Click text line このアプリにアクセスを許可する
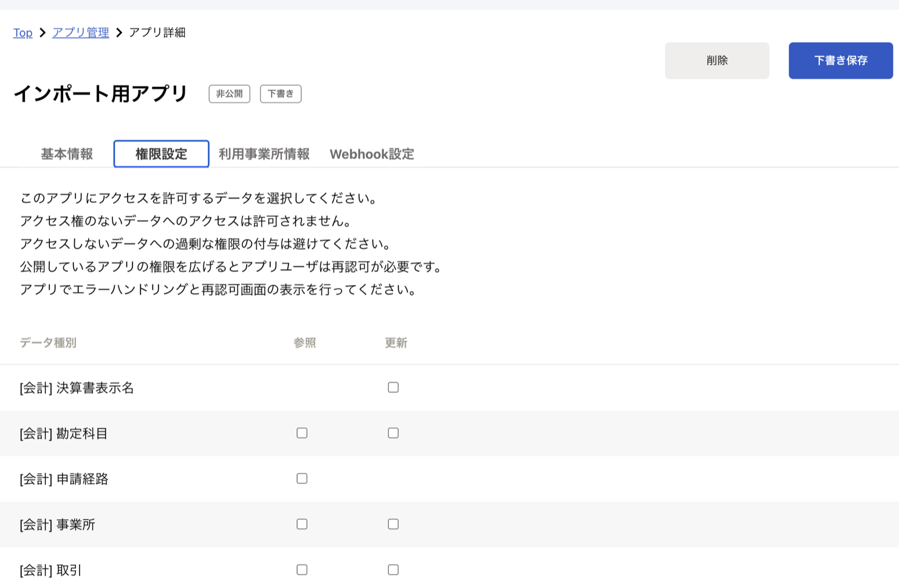 (200, 198)
